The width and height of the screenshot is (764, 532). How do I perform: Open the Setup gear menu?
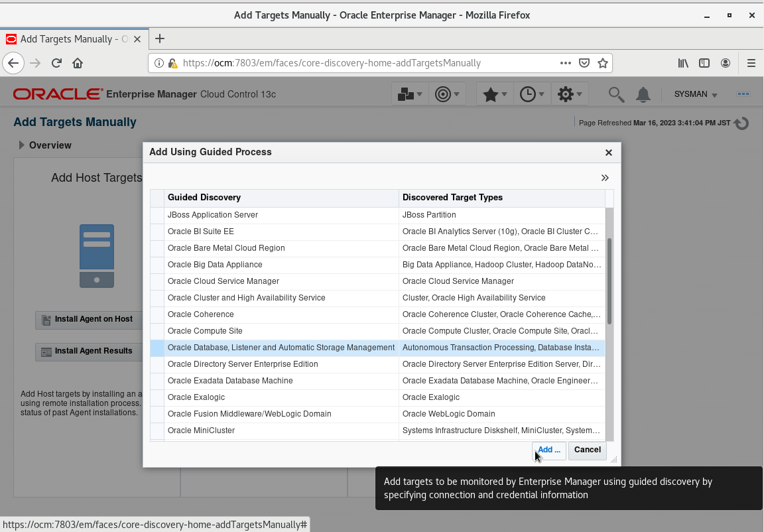570,94
